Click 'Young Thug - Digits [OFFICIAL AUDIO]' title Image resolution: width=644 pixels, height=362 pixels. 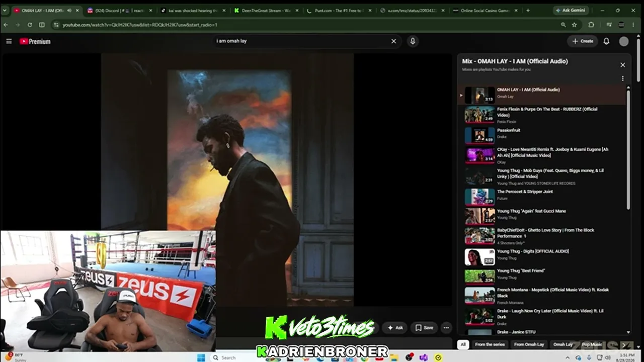[533, 251]
